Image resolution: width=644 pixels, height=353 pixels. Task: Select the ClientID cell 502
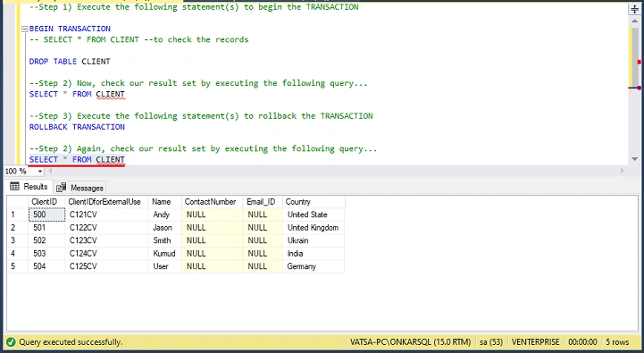click(x=46, y=240)
